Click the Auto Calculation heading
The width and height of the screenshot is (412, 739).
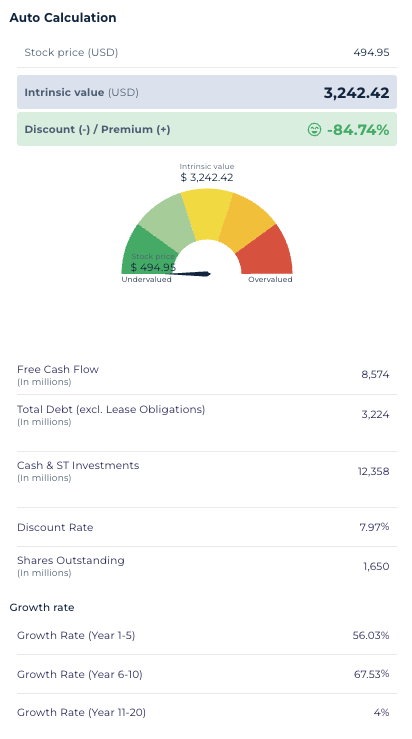point(63,17)
